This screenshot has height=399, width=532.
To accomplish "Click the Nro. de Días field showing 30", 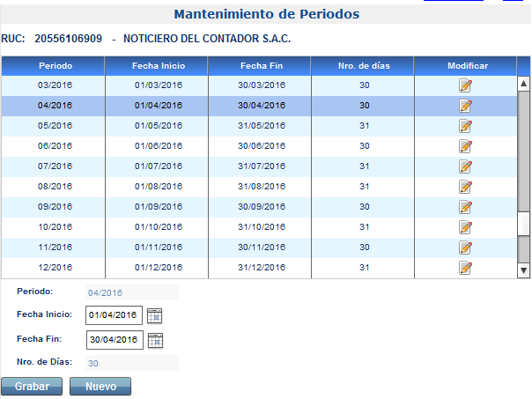I will (132, 363).
